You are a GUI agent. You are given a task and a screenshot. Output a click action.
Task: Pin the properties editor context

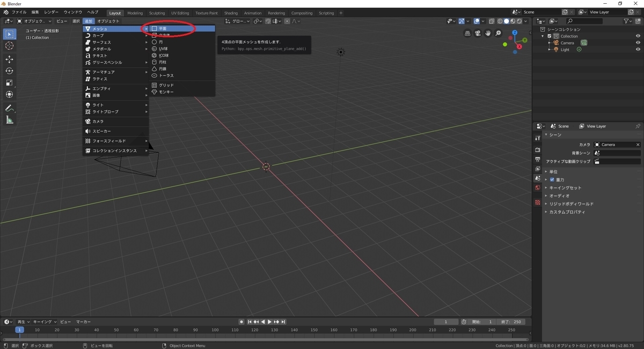[638, 126]
